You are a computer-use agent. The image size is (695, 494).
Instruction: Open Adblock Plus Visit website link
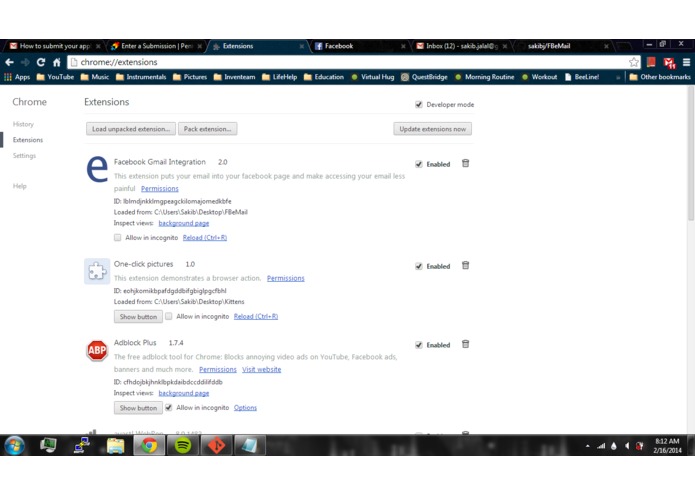(x=262, y=370)
